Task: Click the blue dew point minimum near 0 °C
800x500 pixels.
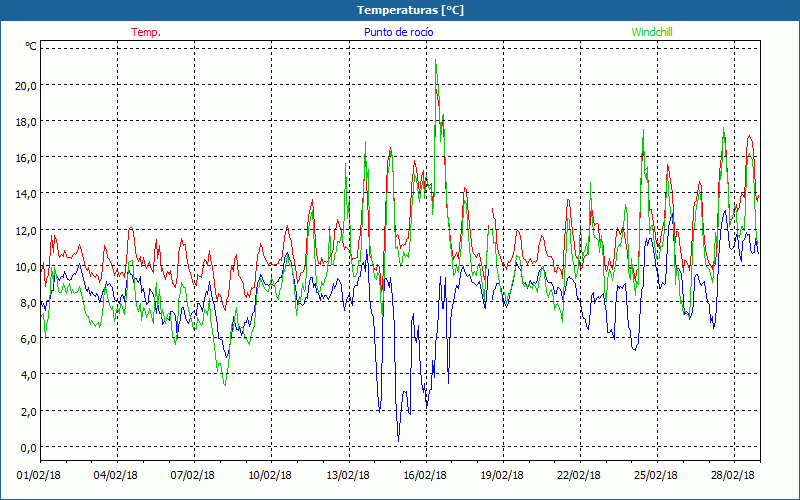Action: pos(398,440)
